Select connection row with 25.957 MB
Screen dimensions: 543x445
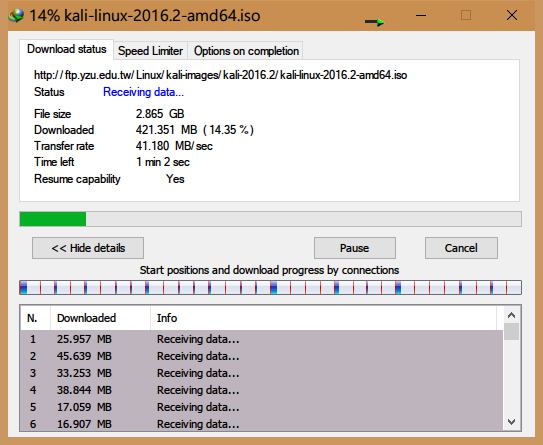261,339
